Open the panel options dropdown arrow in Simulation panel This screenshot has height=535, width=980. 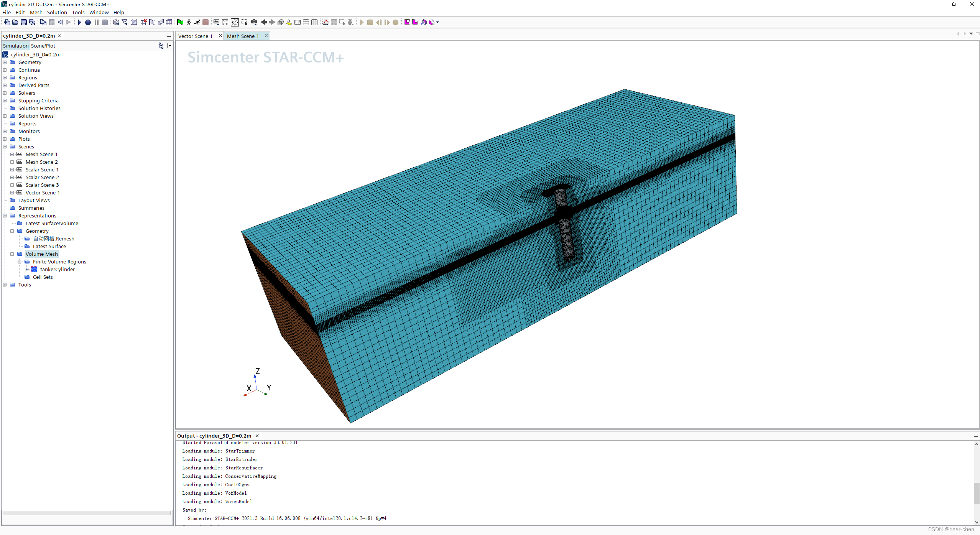point(169,46)
